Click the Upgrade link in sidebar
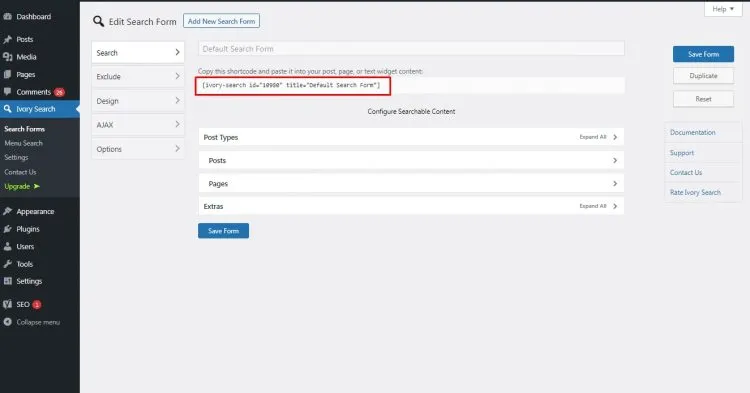This screenshot has height=393, width=750. (17, 186)
